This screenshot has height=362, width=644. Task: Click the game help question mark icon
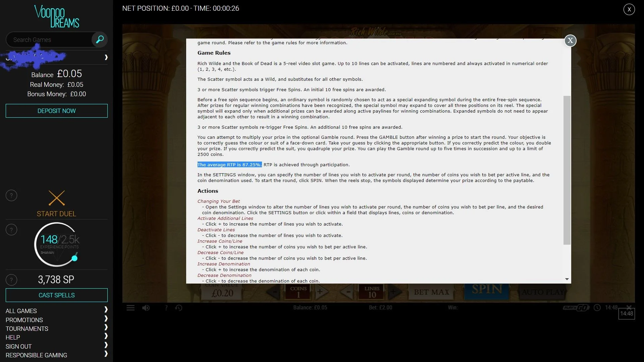pos(166,308)
